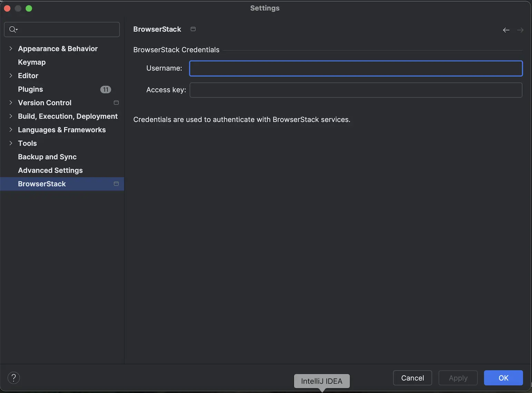Screen dimensions: 532x393
Task: Click the navigate forward arrow
Action: [520, 30]
